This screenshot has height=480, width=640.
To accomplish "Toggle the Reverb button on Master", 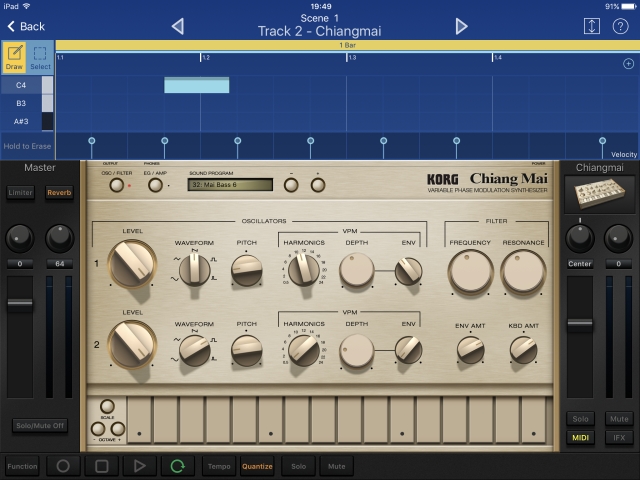I will [59, 192].
